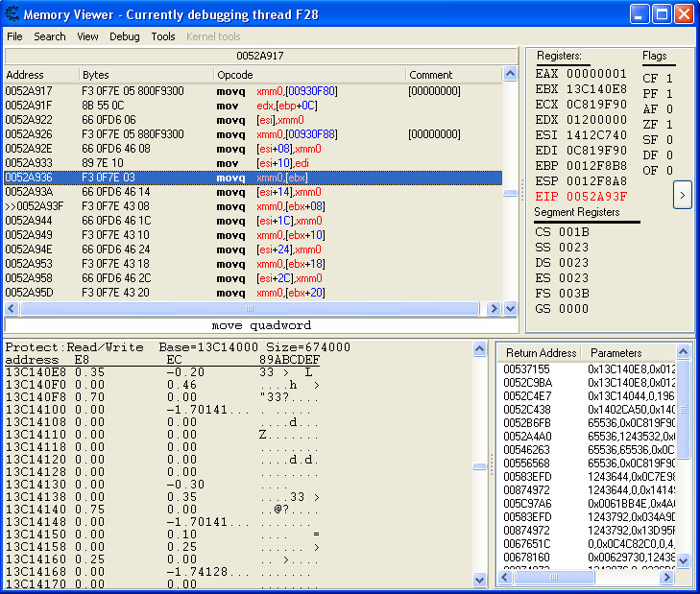
Task: Select instruction row at address 0052A95D
Action: click(253, 293)
